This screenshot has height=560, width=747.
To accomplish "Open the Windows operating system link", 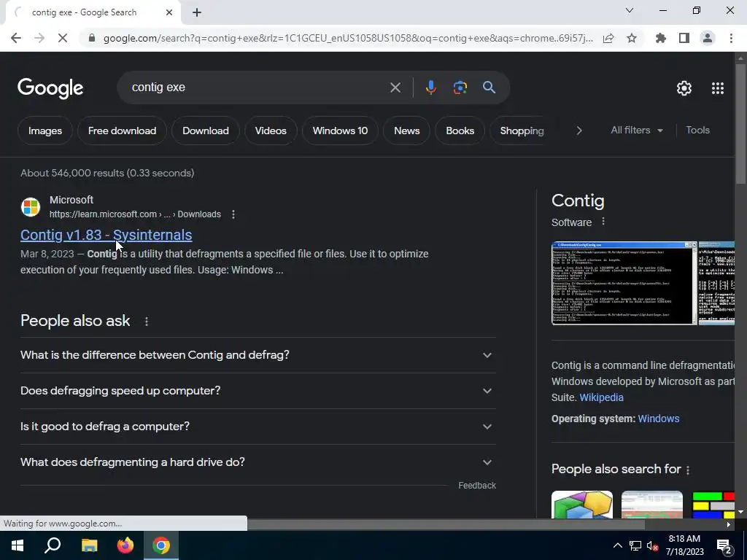I will 659,419.
